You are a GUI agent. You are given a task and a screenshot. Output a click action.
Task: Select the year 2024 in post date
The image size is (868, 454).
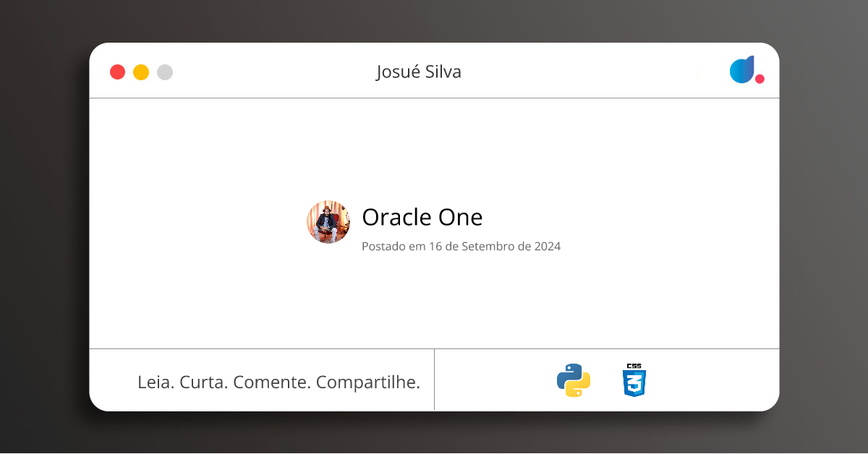tap(548, 246)
